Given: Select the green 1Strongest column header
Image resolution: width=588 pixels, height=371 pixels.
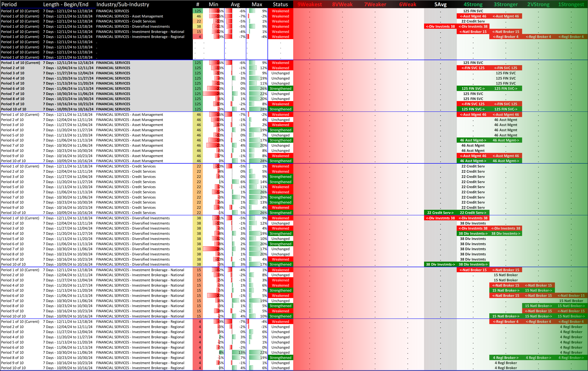Looking at the screenshot, I should (571, 4).
